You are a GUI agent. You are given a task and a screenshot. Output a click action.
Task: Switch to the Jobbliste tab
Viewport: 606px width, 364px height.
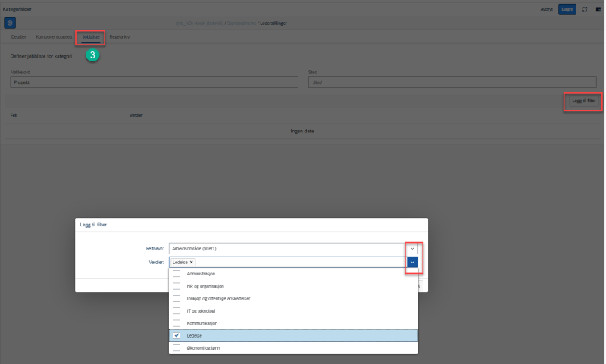(91, 37)
